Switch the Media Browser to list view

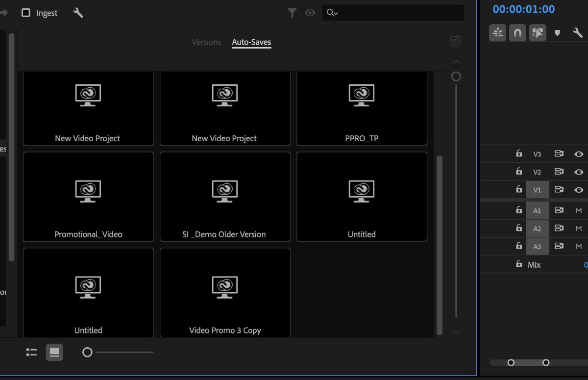[31, 352]
